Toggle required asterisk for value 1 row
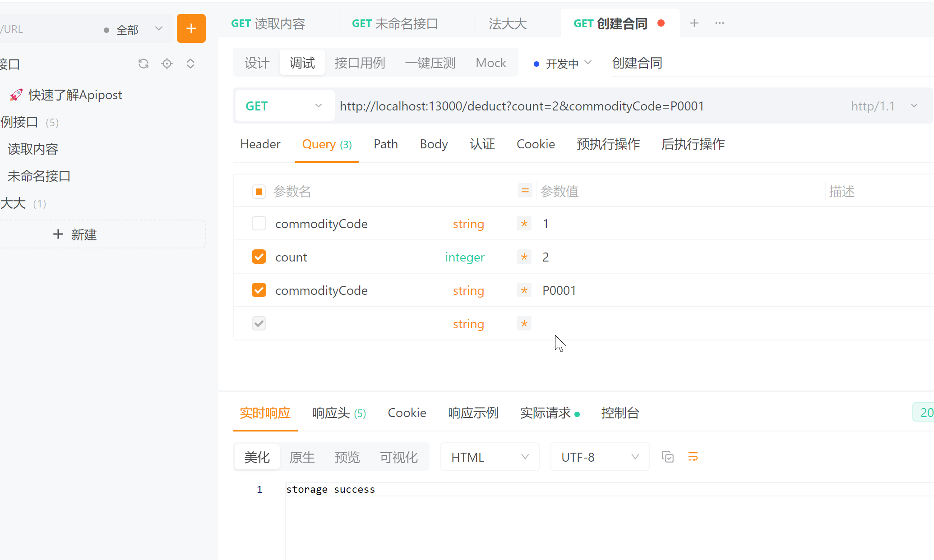Viewport: 934px width, 560px height. (524, 224)
